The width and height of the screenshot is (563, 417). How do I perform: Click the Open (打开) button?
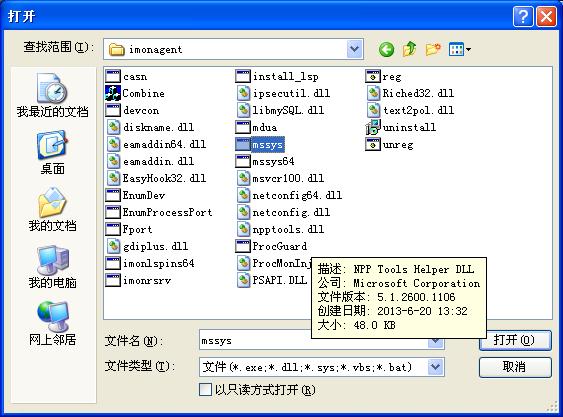coord(515,340)
